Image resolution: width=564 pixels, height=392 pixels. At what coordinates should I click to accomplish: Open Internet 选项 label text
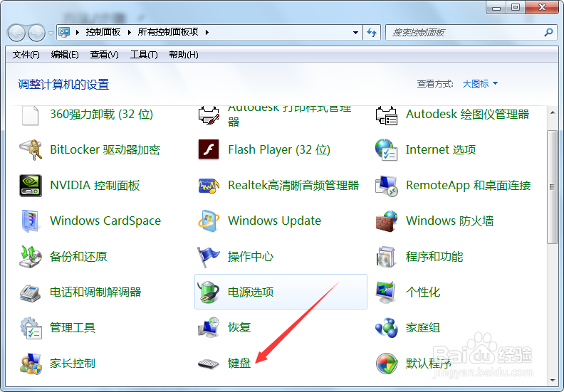441,149
